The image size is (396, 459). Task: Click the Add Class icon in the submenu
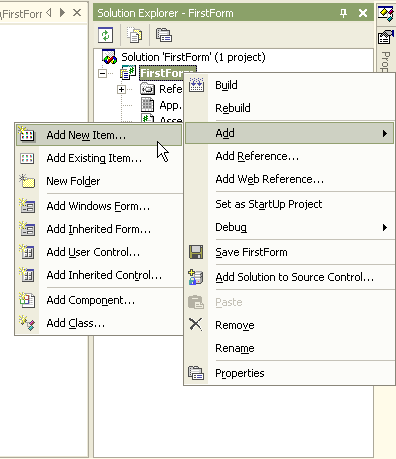[27, 323]
